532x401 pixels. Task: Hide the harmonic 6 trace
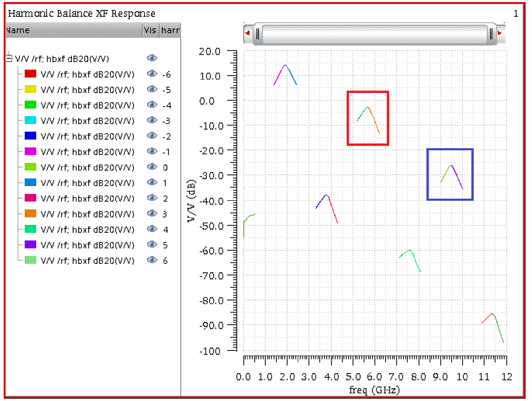(152, 260)
